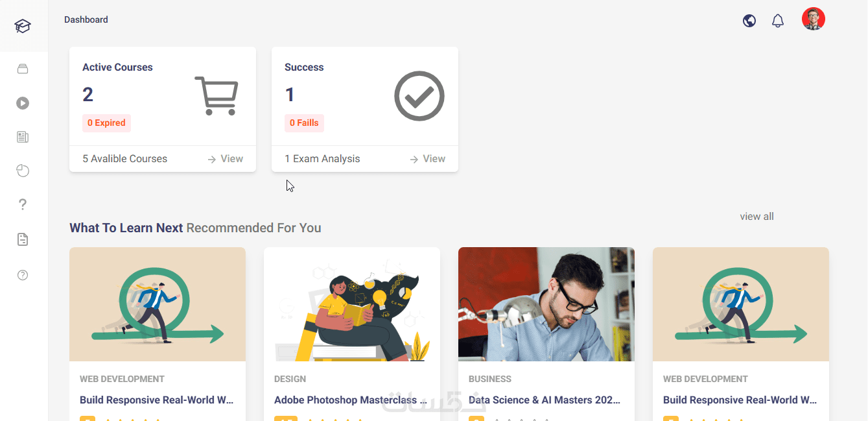Click the "view all" recommended courses link
The height and width of the screenshot is (421, 868).
click(x=757, y=217)
